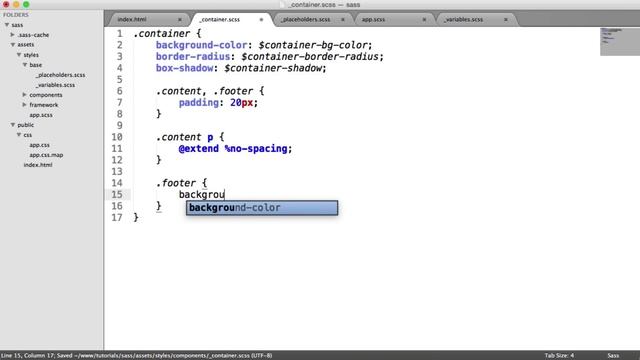Switch to the _variables.scss tab
Screen dimensions: 640x360
[x=463, y=20]
